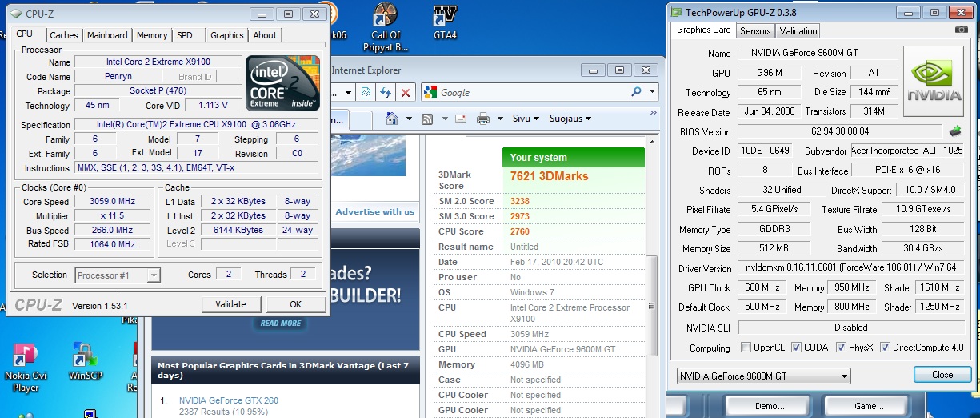This screenshot has width=980, height=418.
Task: Click the GPU-Z screenshot camera icon
Action: click(962, 30)
